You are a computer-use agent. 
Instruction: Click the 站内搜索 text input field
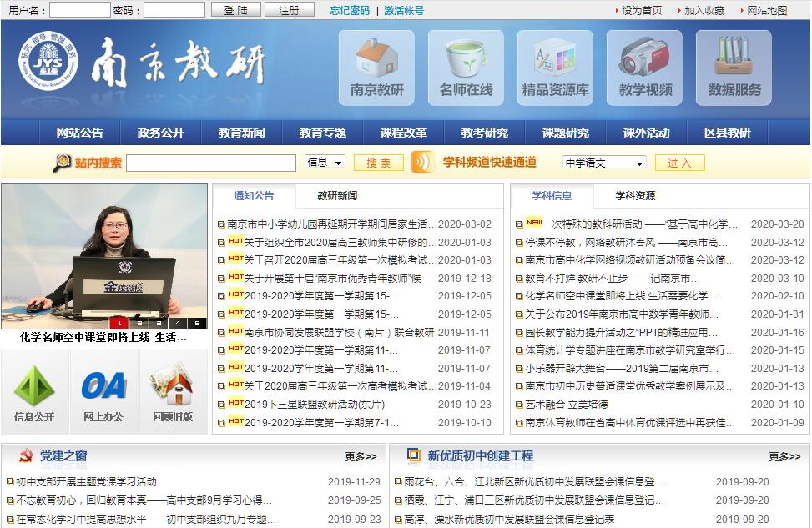(x=211, y=163)
